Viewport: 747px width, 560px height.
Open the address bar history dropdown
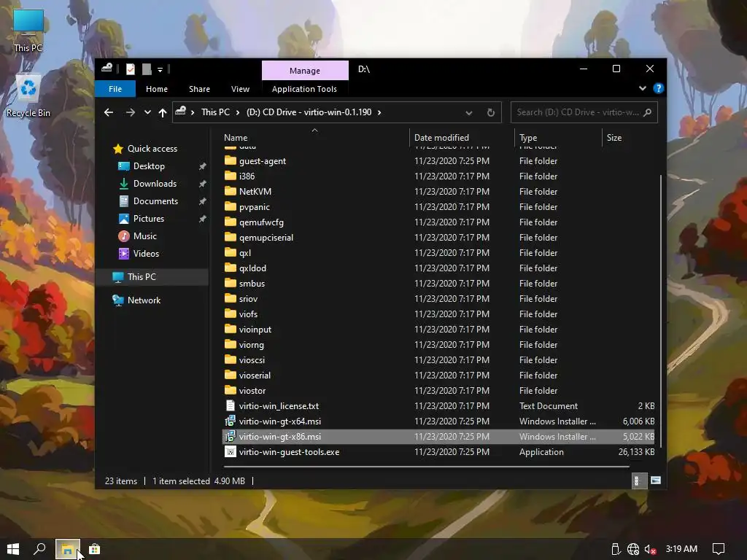click(469, 113)
